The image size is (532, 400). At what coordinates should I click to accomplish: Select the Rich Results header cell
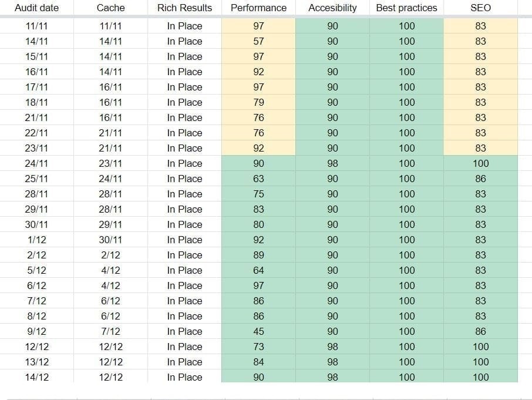click(184, 8)
